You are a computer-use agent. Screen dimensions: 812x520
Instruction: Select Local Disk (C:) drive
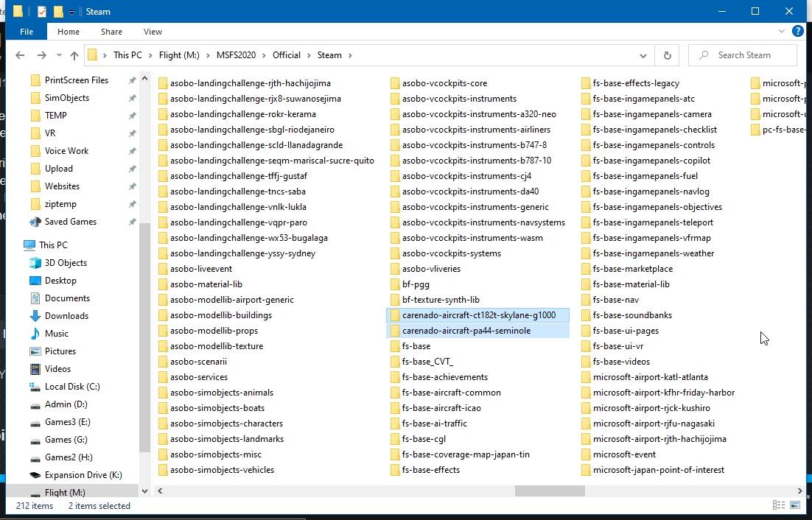click(71, 387)
